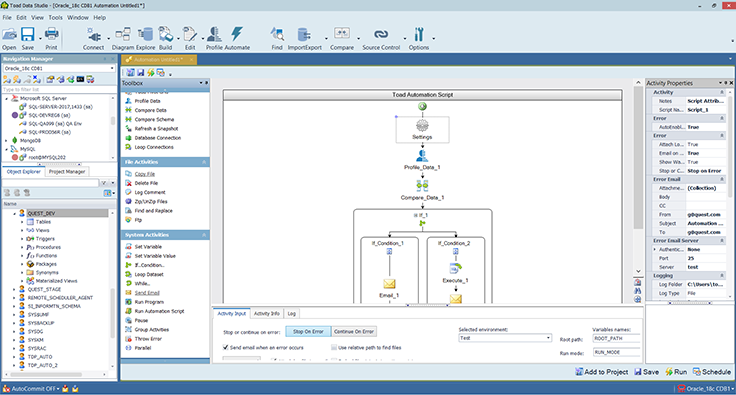Select the Execute_1 activity icon
Image resolution: width=736 pixels, height=395 pixels.
(x=455, y=269)
